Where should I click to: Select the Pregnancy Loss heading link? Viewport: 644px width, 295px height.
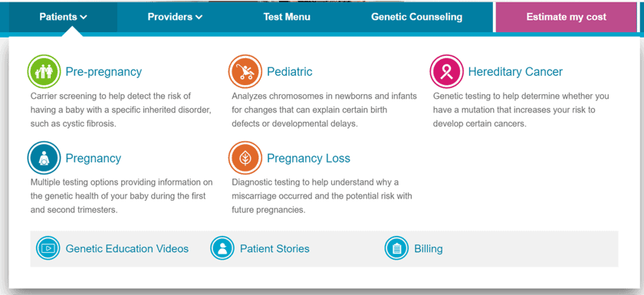click(308, 159)
